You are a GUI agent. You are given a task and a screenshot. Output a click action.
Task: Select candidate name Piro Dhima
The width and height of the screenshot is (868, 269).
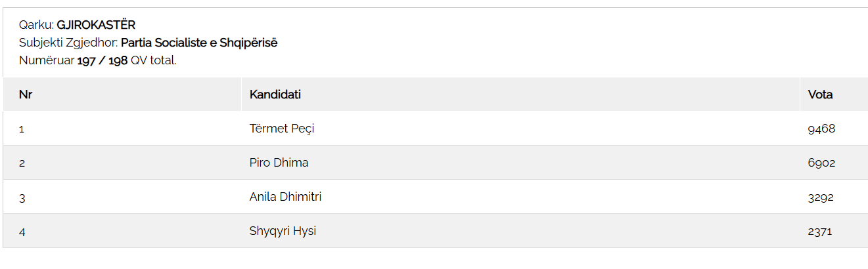(x=279, y=163)
